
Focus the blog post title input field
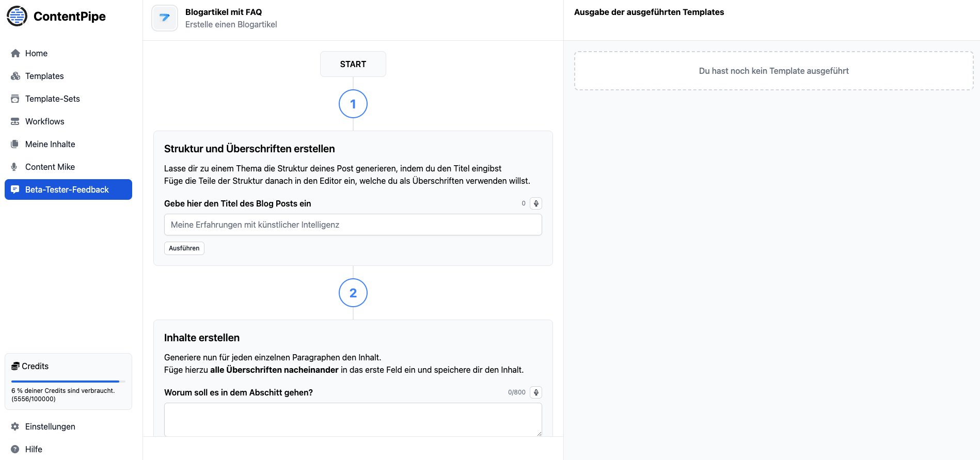click(x=353, y=225)
